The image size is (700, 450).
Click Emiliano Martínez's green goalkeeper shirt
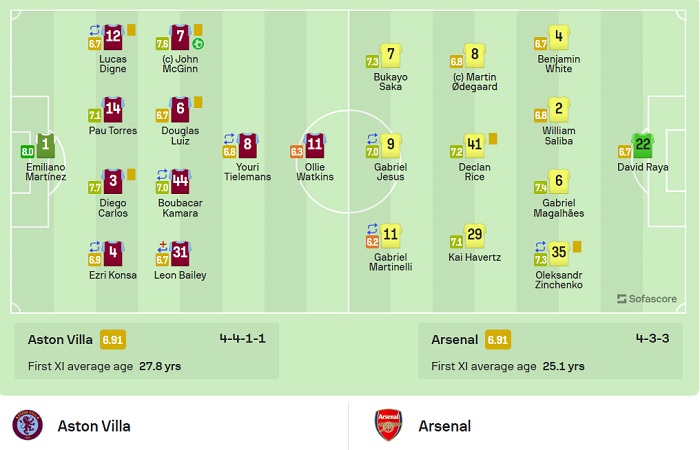coord(45,145)
